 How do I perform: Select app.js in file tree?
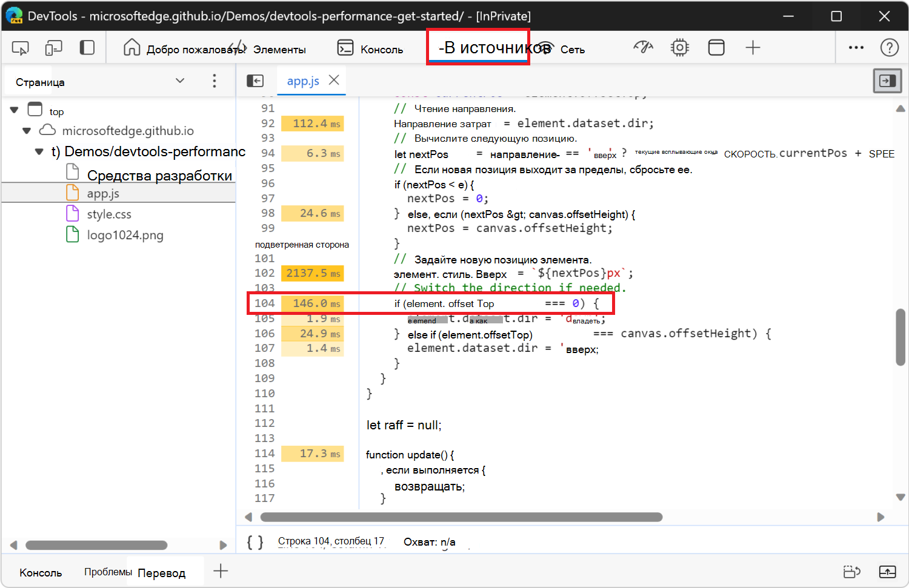coord(103,194)
